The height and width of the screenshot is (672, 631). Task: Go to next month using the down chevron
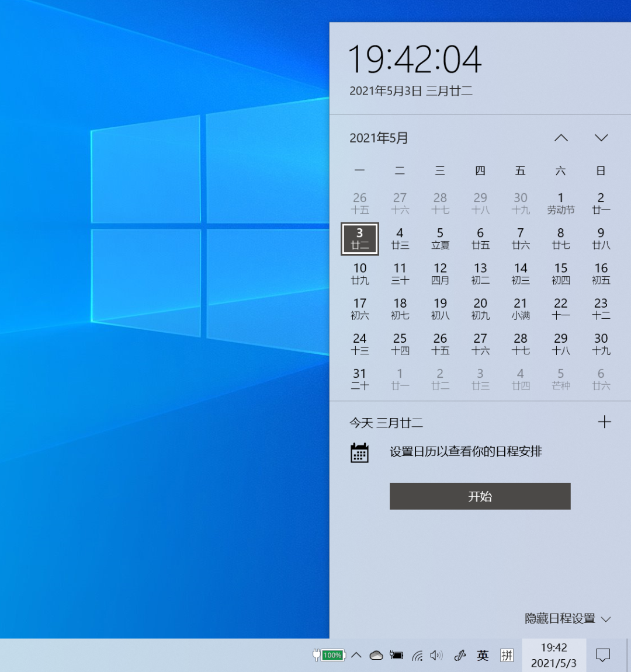[x=601, y=138]
